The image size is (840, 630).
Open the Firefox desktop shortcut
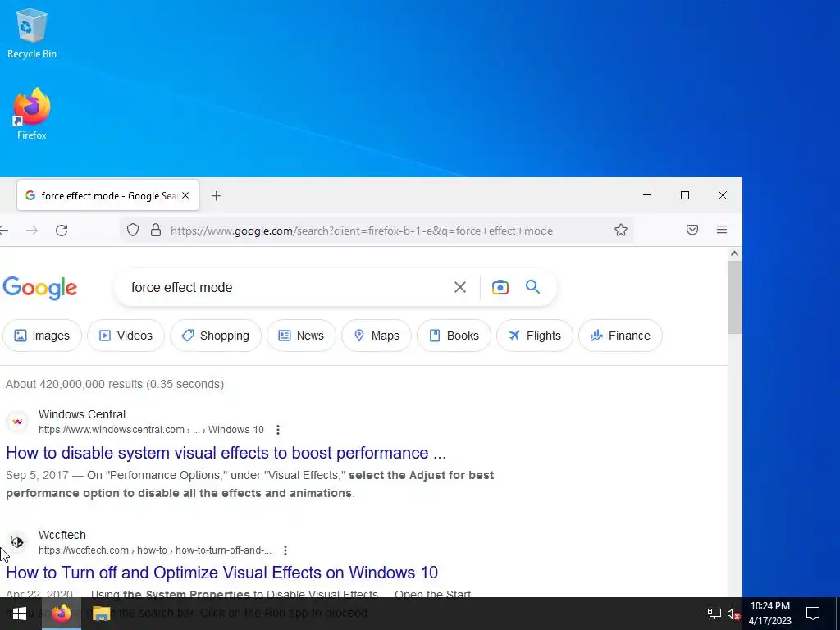[x=32, y=113]
